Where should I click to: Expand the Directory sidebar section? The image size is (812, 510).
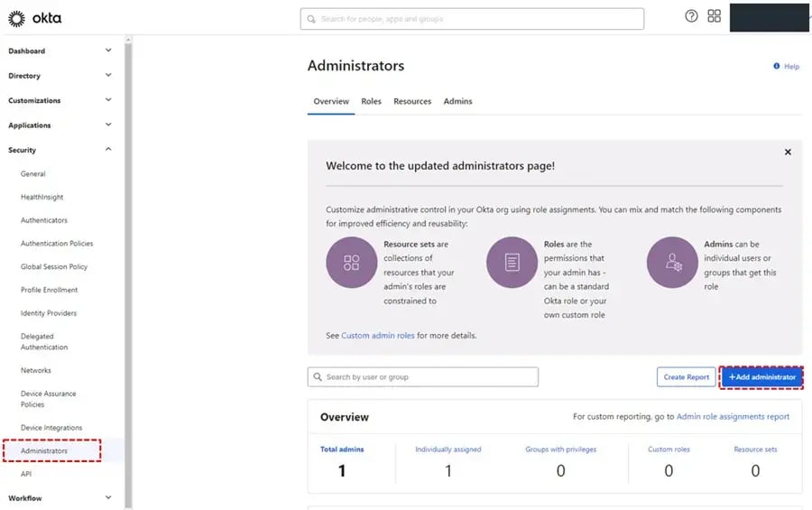click(x=108, y=76)
